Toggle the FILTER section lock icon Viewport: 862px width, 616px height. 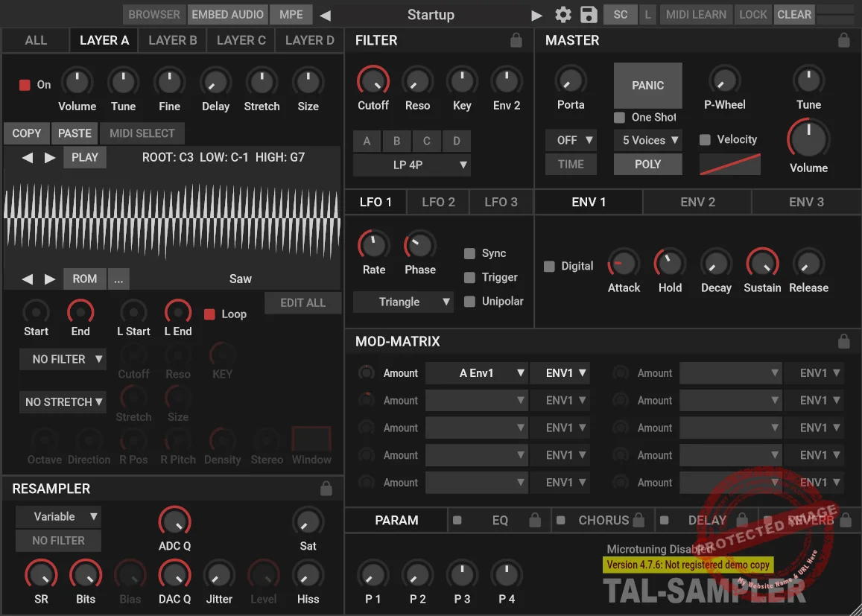(x=516, y=40)
